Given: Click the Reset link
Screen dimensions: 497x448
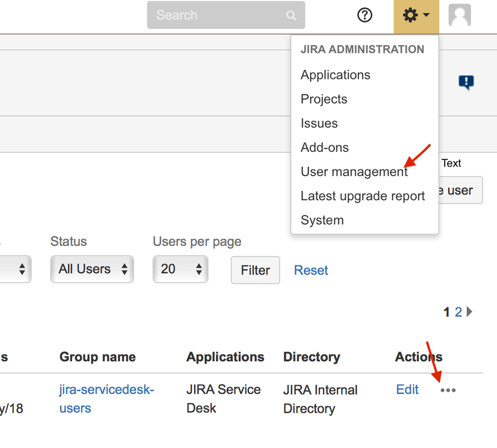Looking at the screenshot, I should tap(311, 270).
